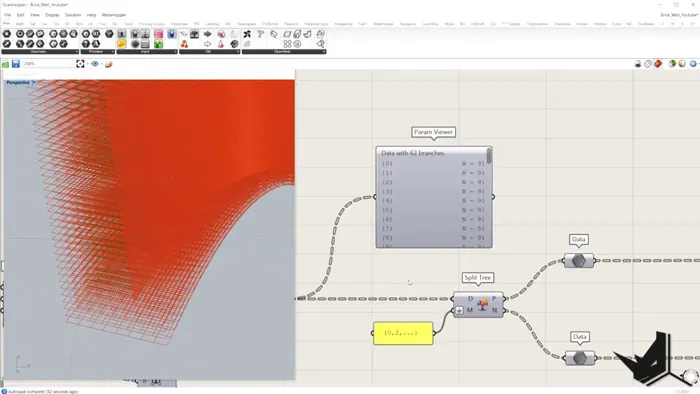
Task: Click the Zoom Extents canvas icon
Action: [x=80, y=64]
